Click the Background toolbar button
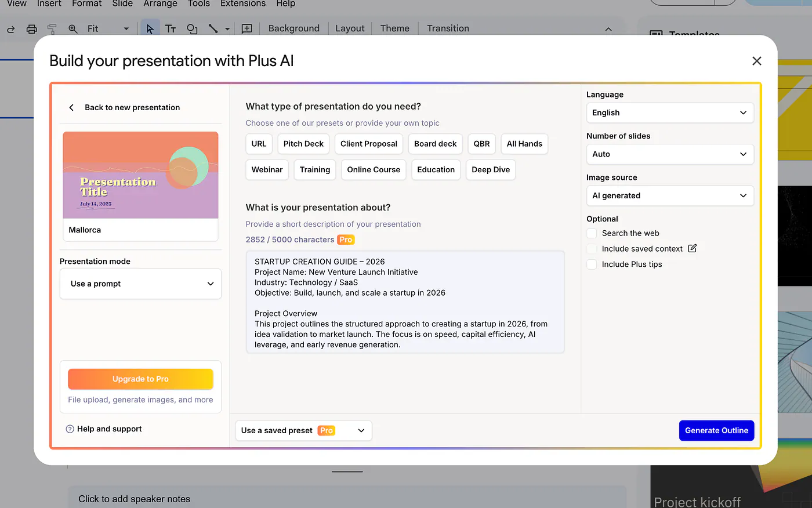Screen dimensions: 812x508 [293, 28]
